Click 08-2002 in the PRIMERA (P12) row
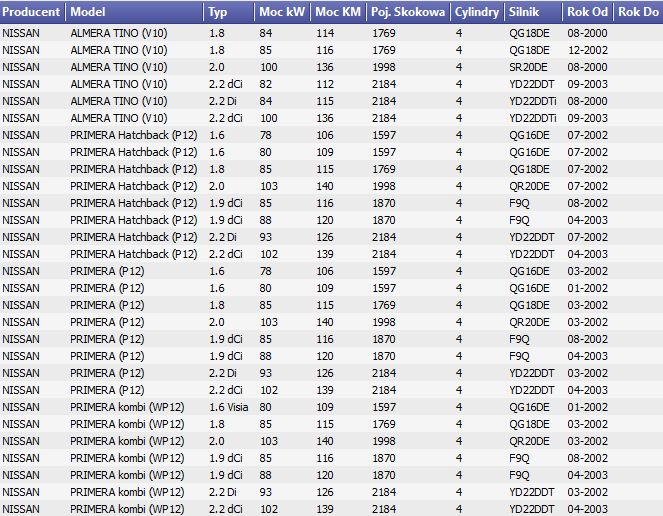The height and width of the screenshot is (516, 663). click(x=588, y=339)
